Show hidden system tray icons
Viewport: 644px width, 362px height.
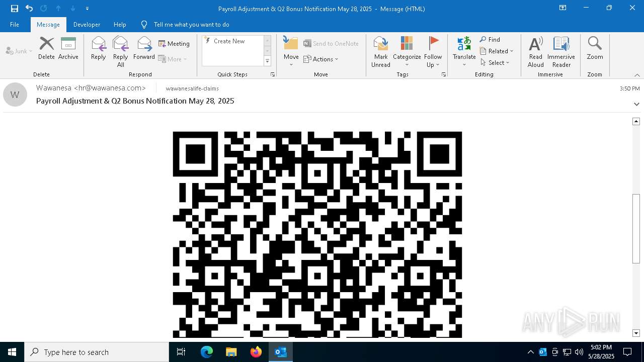tap(530, 352)
